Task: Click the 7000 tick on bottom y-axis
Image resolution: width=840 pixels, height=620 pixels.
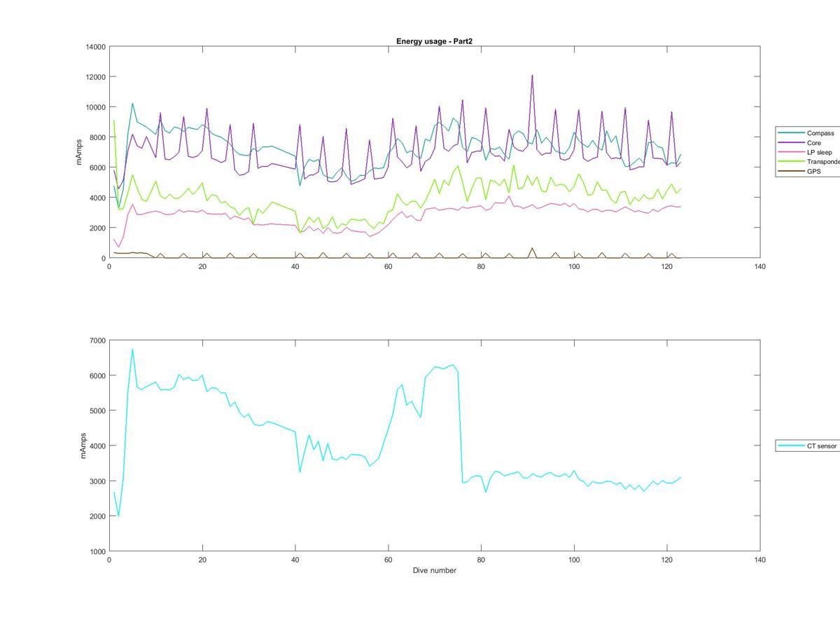Action: coord(97,340)
